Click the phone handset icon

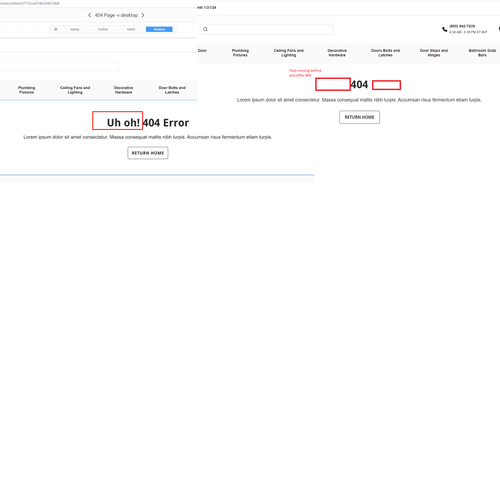[x=445, y=29]
